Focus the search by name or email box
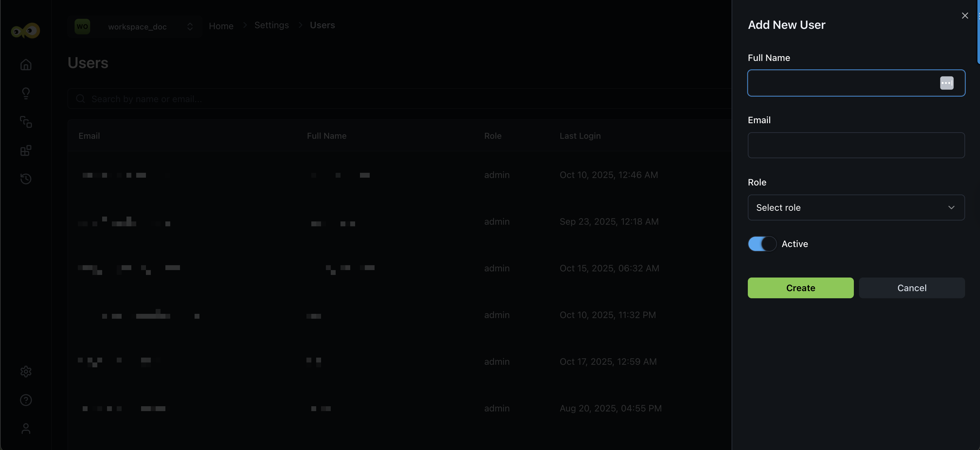Viewport: 980px width, 450px height. pyautogui.click(x=380, y=99)
